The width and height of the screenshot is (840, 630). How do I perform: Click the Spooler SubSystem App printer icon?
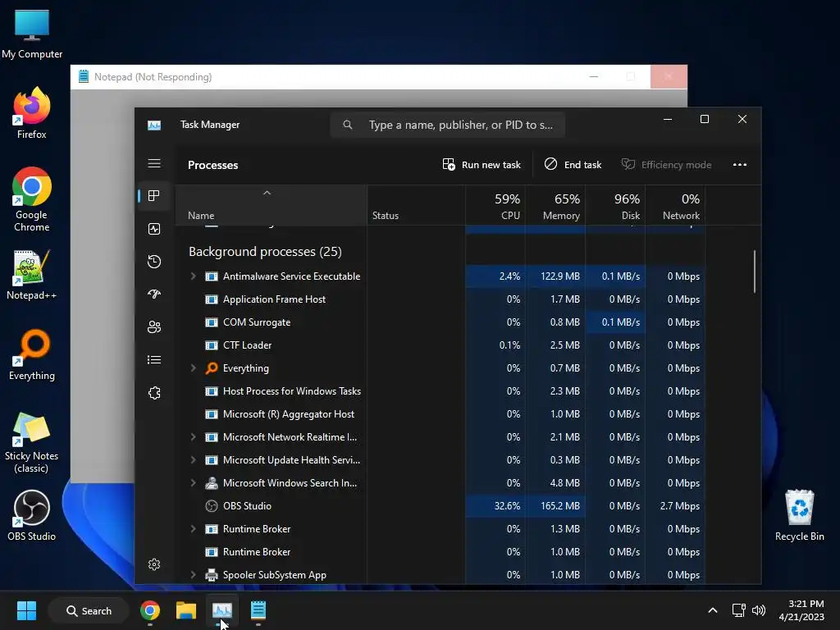point(212,575)
